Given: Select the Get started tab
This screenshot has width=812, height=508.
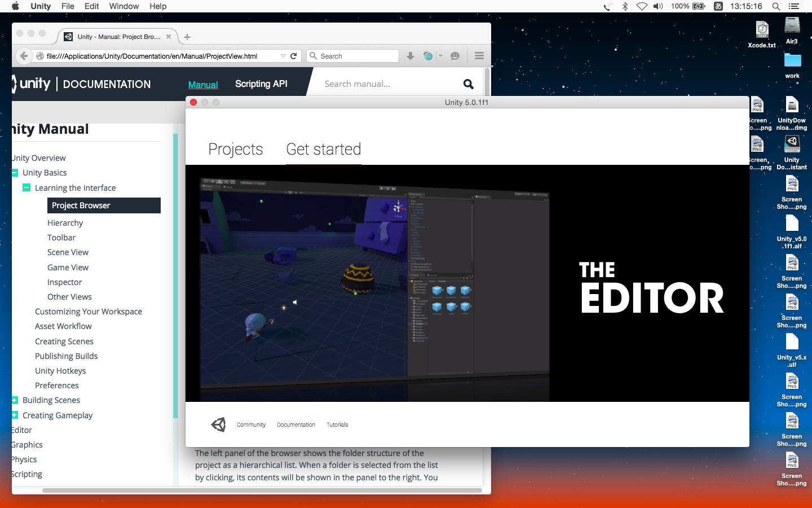Looking at the screenshot, I should pyautogui.click(x=324, y=149).
